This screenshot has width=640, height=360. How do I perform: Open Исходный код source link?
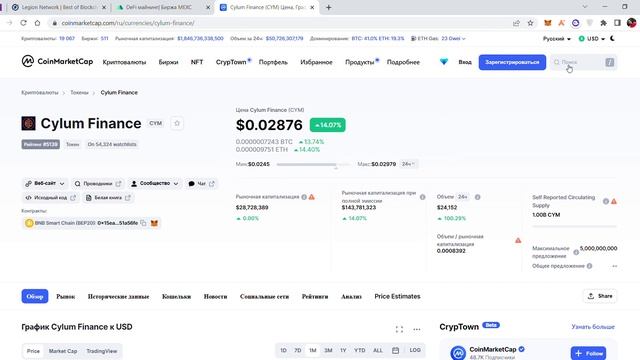pyautogui.click(x=51, y=198)
